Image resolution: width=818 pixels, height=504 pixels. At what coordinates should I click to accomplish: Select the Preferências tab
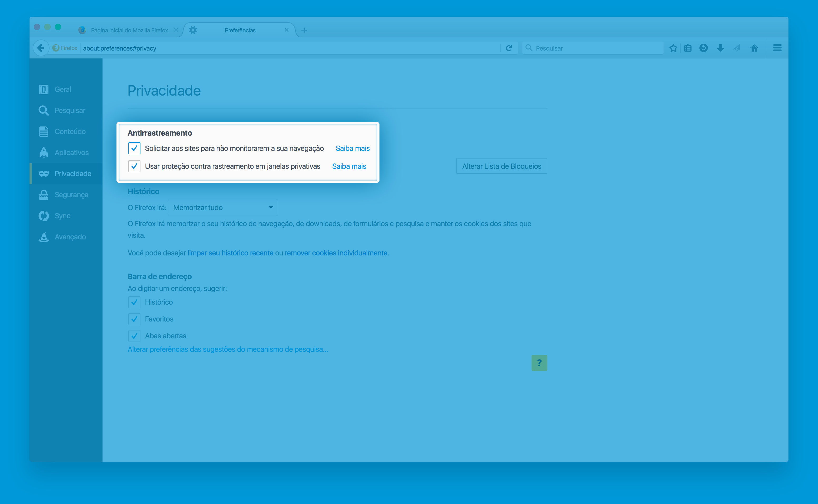240,30
